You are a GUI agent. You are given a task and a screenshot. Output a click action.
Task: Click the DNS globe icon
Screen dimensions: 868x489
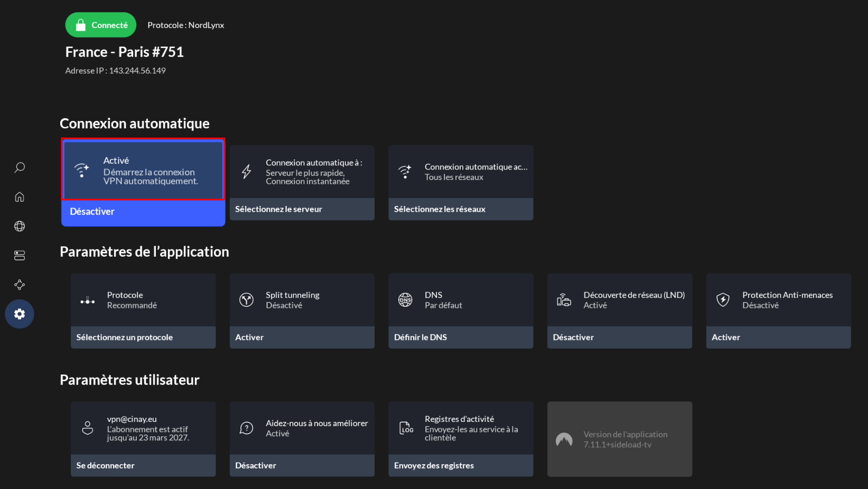tap(405, 300)
